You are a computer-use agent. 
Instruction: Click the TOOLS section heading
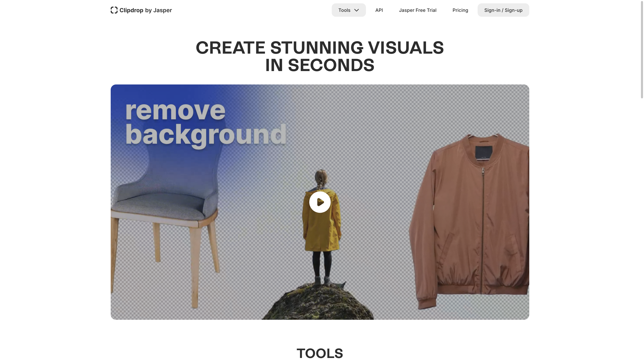tap(320, 353)
